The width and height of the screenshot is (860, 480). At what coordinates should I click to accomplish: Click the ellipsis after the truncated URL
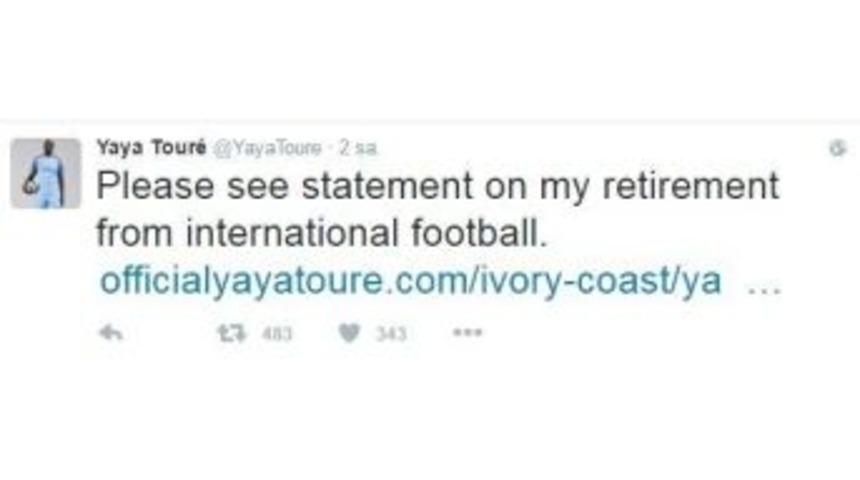[x=764, y=282]
